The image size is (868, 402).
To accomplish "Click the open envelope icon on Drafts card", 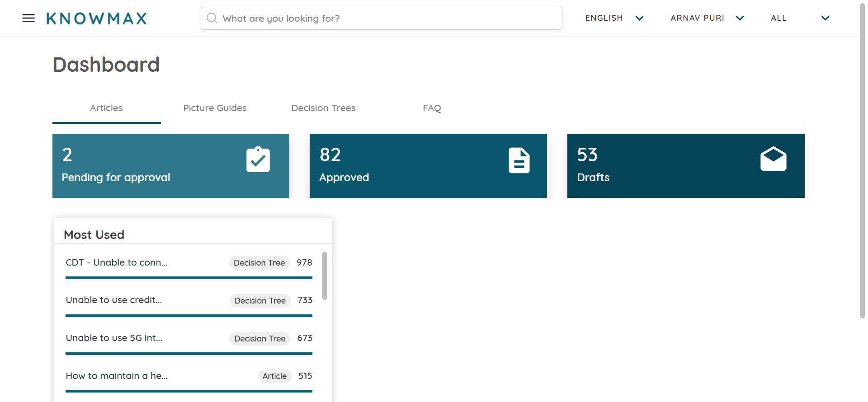I will click(773, 159).
